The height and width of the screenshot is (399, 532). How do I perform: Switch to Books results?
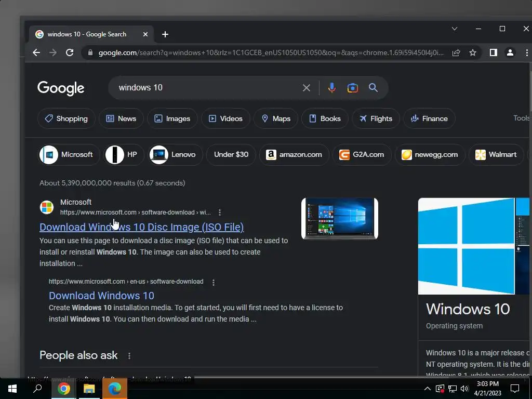(325, 118)
